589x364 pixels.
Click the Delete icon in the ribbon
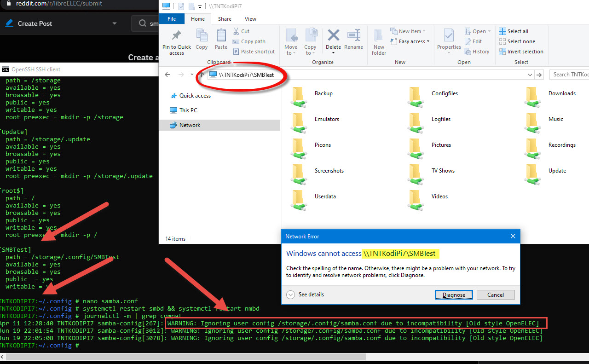[333, 36]
